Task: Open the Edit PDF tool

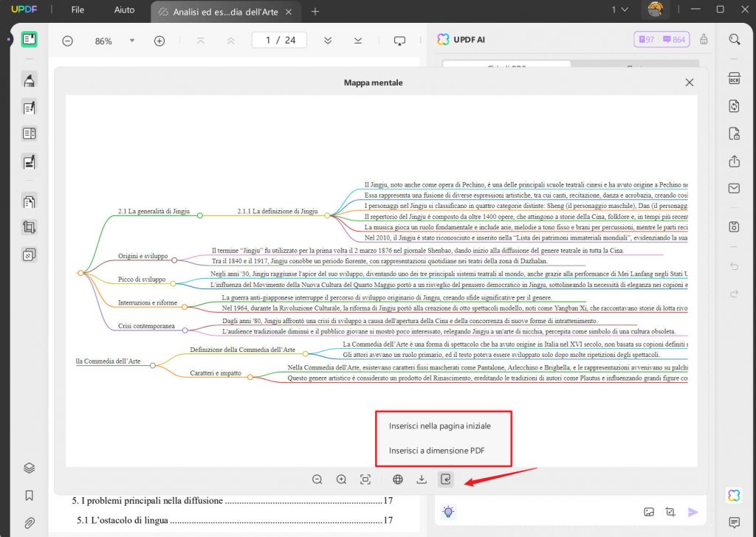Action: tap(30, 107)
